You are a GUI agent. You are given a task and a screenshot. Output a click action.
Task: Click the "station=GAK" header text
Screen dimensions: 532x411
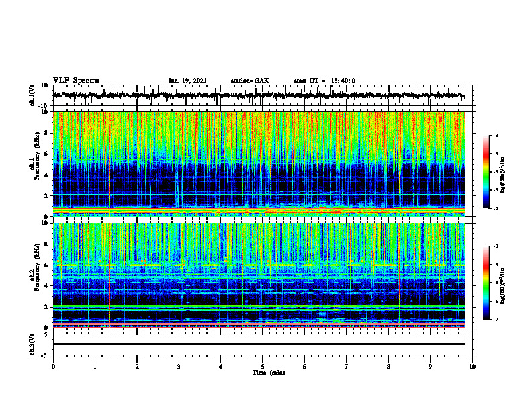(x=250, y=81)
